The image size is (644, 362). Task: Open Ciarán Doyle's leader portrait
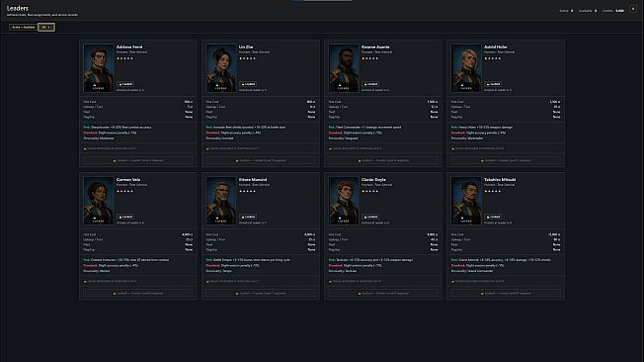tap(344, 201)
